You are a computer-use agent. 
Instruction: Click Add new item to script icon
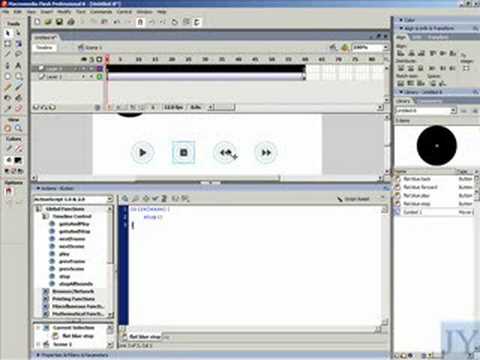[x=125, y=199]
